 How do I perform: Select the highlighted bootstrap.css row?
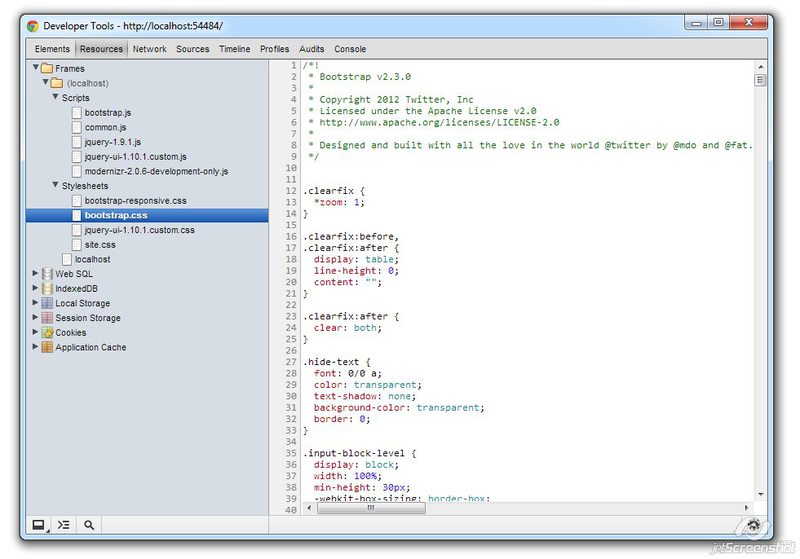(147, 215)
